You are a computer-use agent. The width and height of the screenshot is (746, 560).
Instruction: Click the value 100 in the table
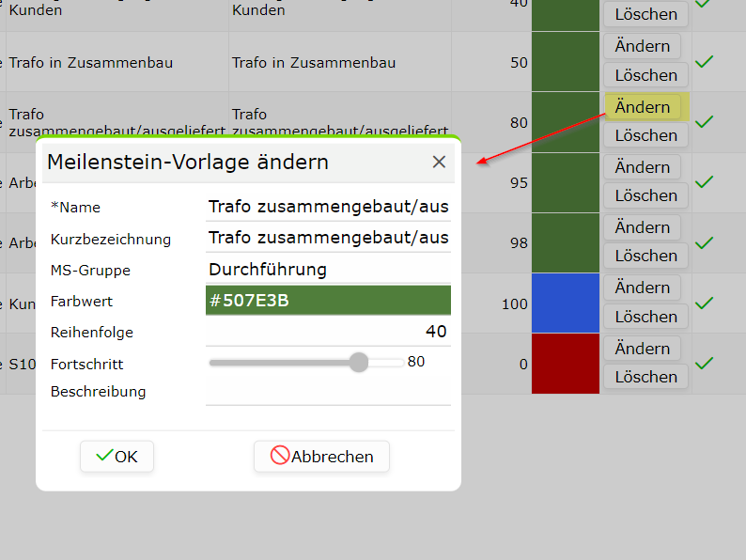(515, 304)
